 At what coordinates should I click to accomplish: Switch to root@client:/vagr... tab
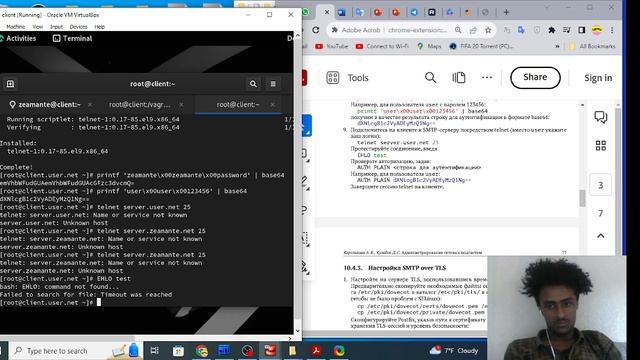pyautogui.click(x=140, y=104)
